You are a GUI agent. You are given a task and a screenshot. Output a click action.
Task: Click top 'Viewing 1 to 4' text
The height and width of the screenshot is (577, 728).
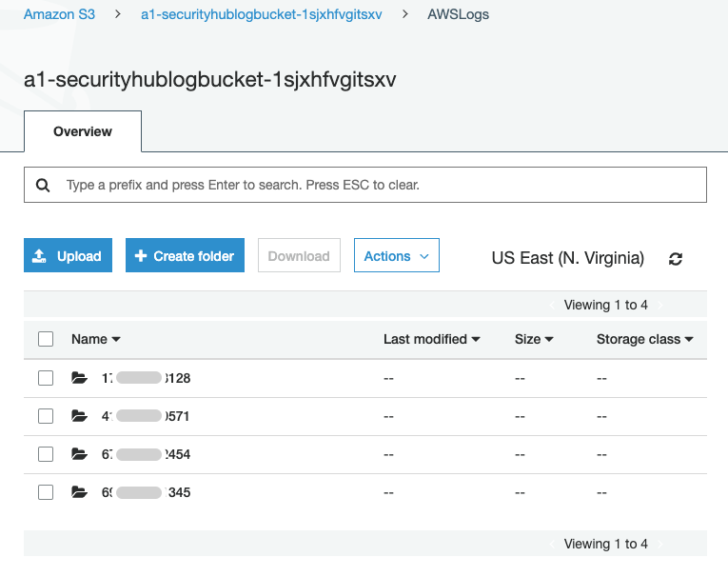pos(606,306)
